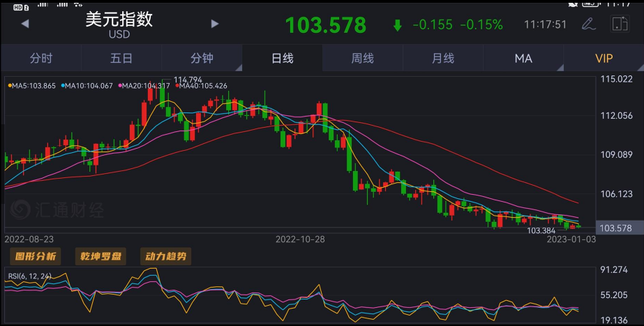
Task: Click the MA5:103.865 legend label
Action: pos(31,86)
